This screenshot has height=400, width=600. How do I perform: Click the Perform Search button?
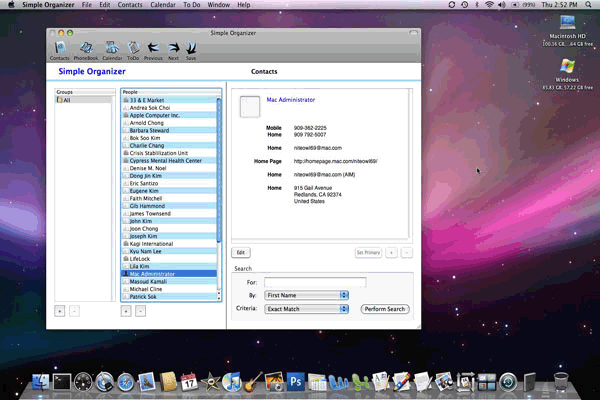click(x=385, y=309)
